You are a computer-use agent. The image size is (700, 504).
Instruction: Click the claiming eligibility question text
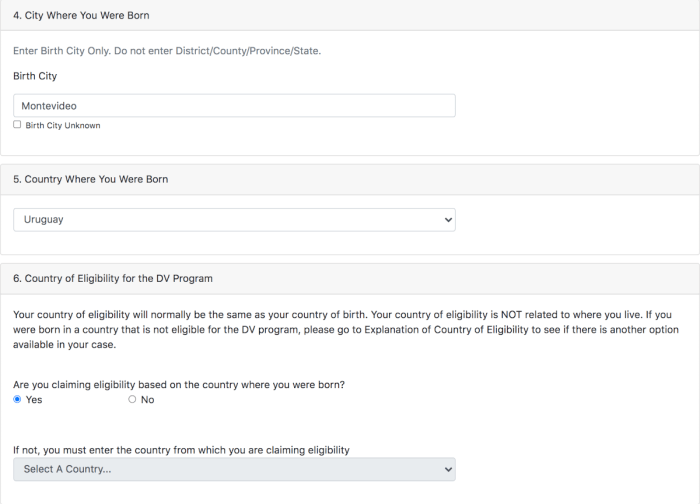pos(179,385)
